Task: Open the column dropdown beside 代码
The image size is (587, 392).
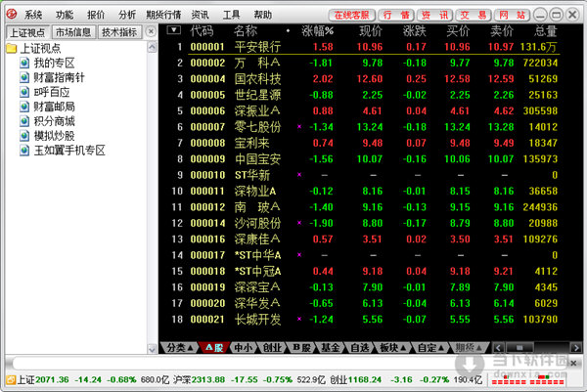Action: [x=174, y=30]
